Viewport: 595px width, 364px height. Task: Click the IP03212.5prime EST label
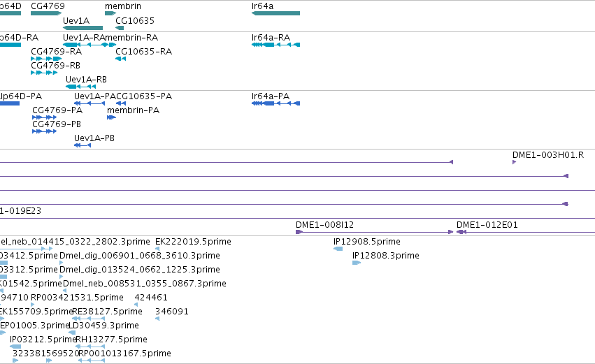[x=43, y=340]
